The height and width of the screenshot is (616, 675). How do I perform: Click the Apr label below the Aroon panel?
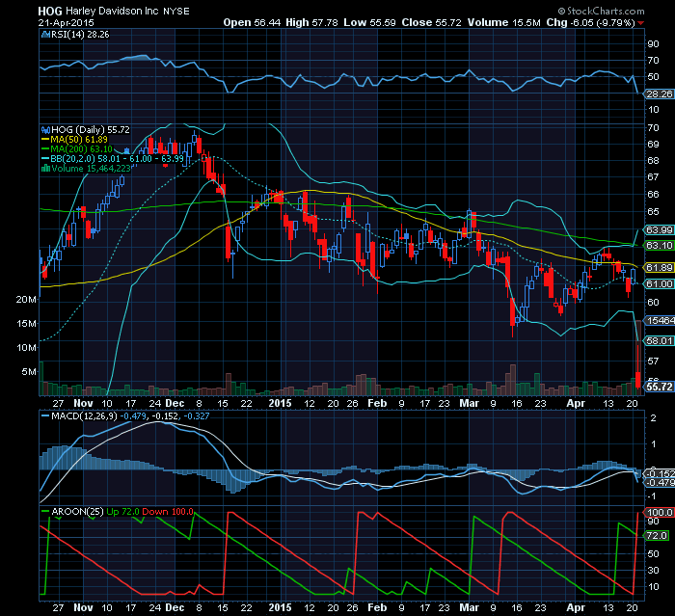click(x=576, y=608)
